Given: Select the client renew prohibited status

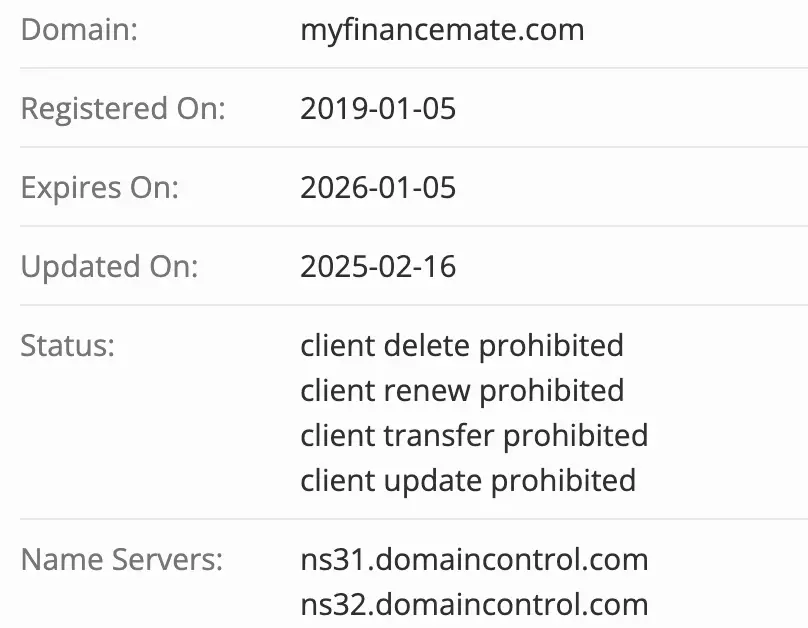Looking at the screenshot, I should [x=461, y=390].
